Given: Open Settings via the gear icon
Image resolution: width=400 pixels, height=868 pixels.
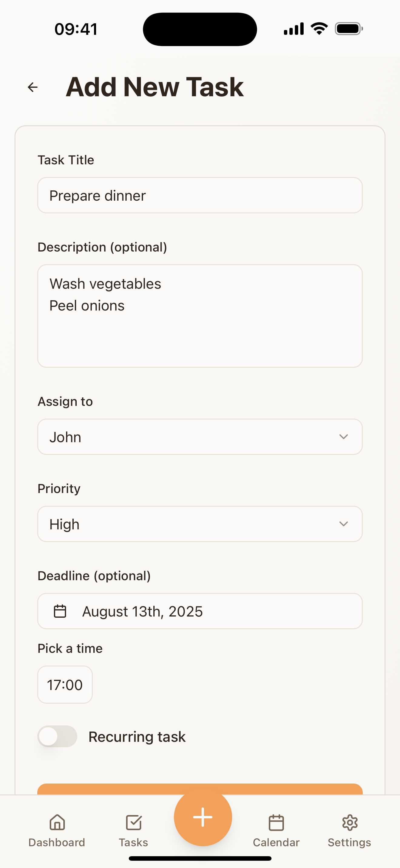Looking at the screenshot, I should [350, 823].
